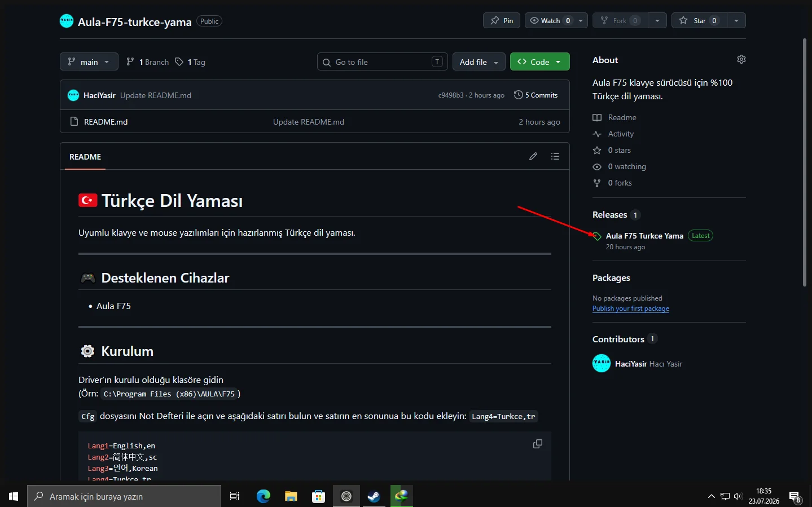Image resolution: width=812 pixels, height=507 pixels.
Task: Open Steam from taskbar
Action: pyautogui.click(x=374, y=496)
